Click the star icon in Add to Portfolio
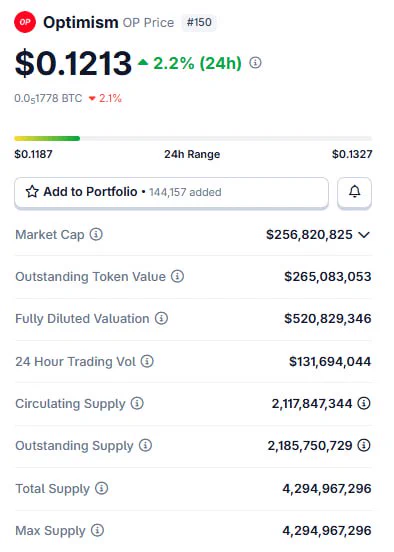Image resolution: width=394 pixels, height=552 pixels. (x=32, y=192)
